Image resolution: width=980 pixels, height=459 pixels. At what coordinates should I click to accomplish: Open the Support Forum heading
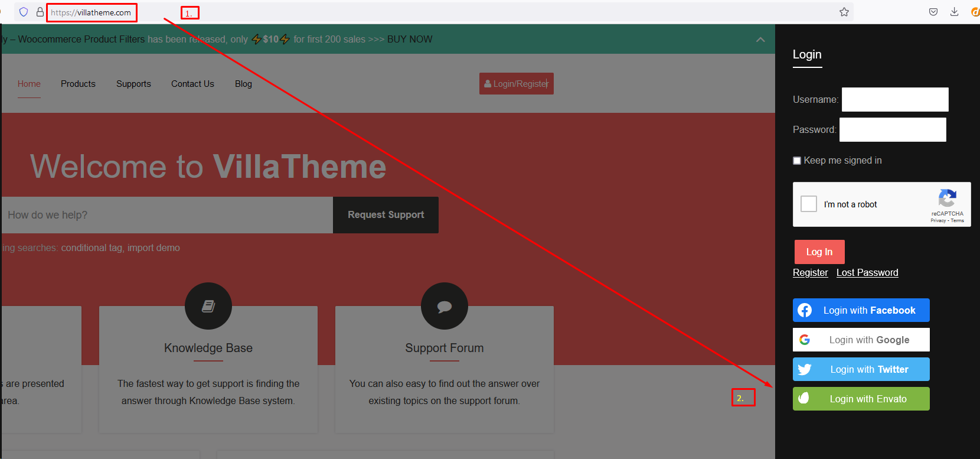(445, 348)
